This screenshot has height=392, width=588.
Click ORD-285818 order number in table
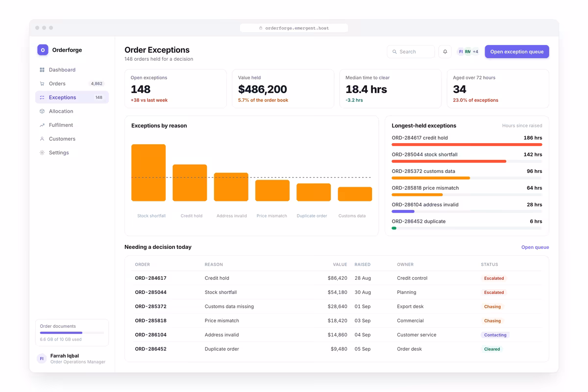(x=151, y=321)
